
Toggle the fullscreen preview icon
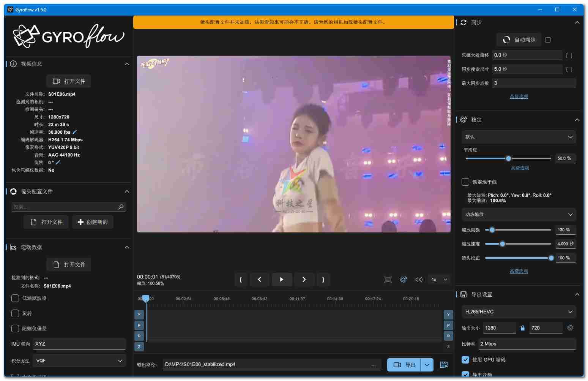click(x=388, y=280)
